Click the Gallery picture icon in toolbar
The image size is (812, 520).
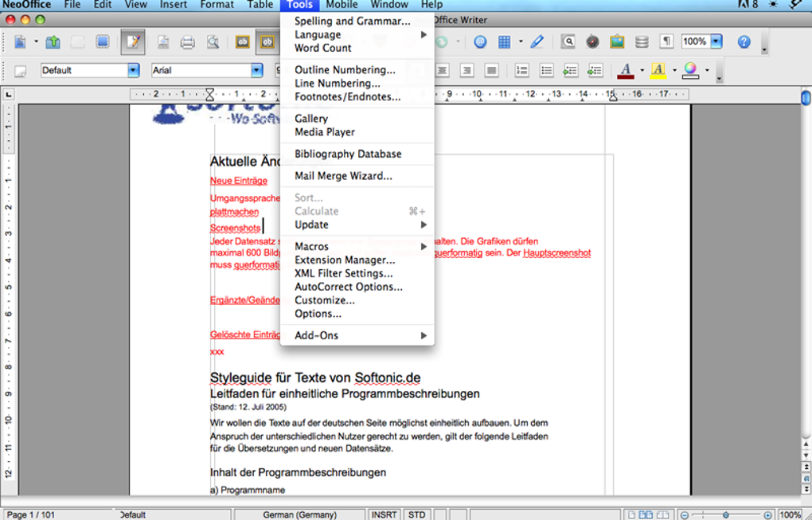tap(617, 41)
